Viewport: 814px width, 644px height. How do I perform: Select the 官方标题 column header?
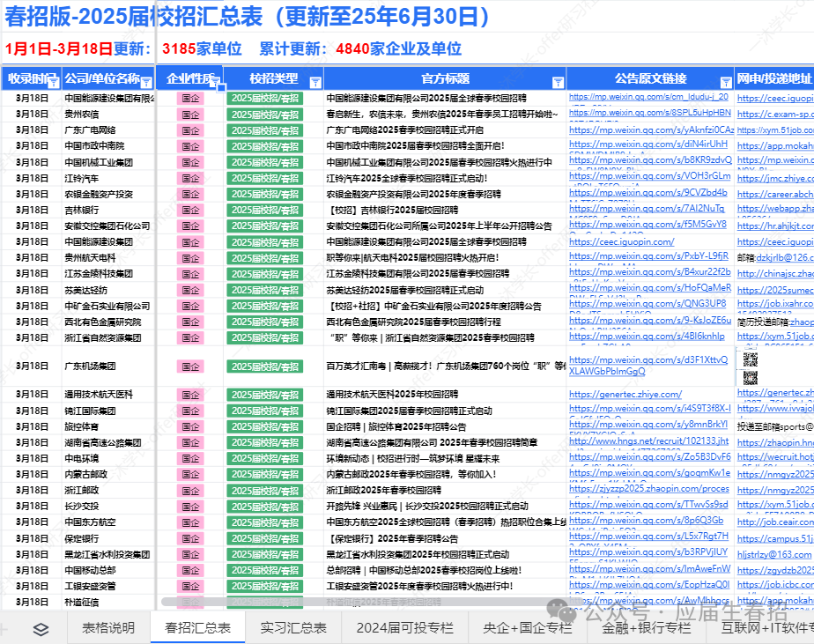445,78
